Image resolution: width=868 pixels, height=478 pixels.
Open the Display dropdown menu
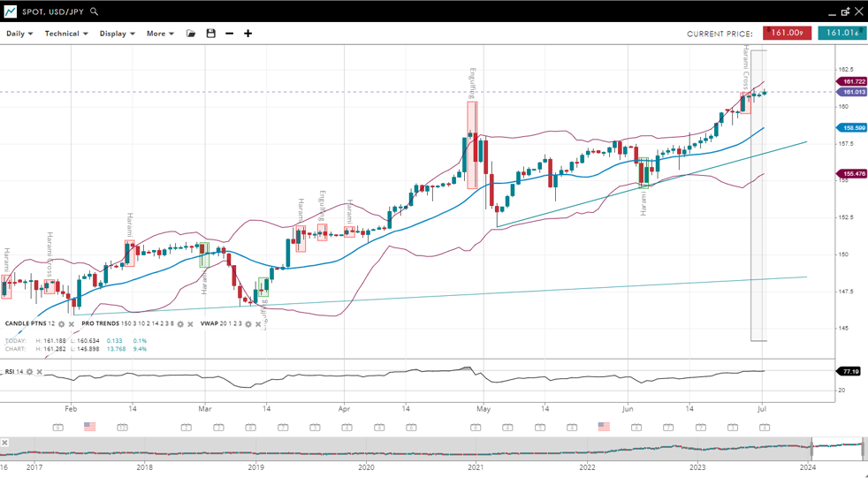point(117,34)
